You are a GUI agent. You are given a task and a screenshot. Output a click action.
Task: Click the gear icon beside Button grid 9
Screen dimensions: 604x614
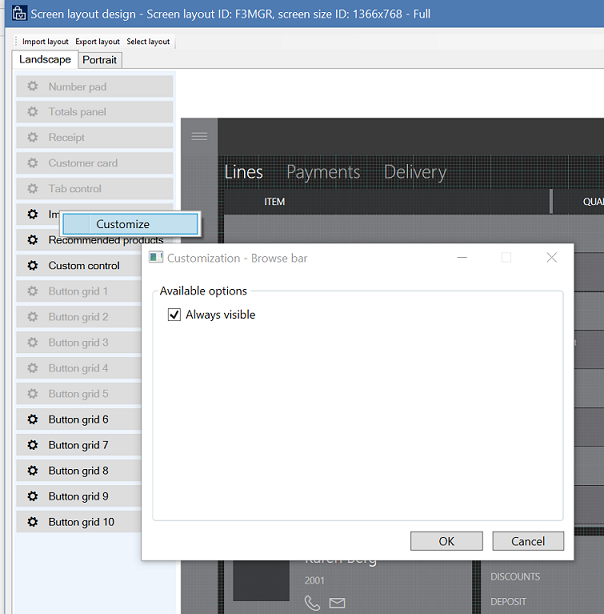point(33,496)
